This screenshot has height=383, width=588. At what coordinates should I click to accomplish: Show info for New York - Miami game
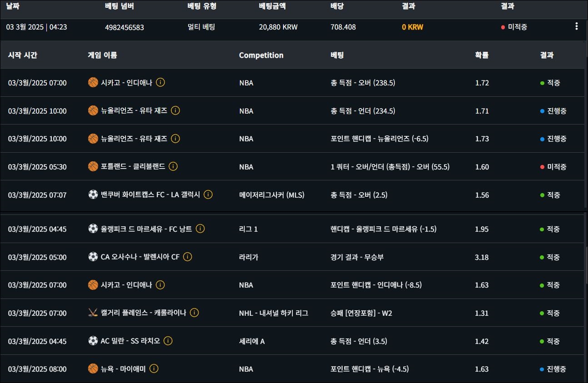[x=154, y=368]
